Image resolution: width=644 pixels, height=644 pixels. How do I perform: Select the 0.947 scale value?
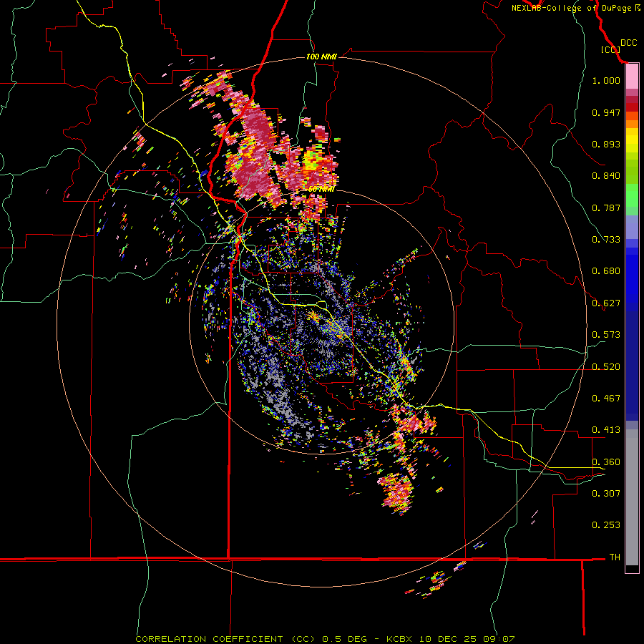coord(606,112)
